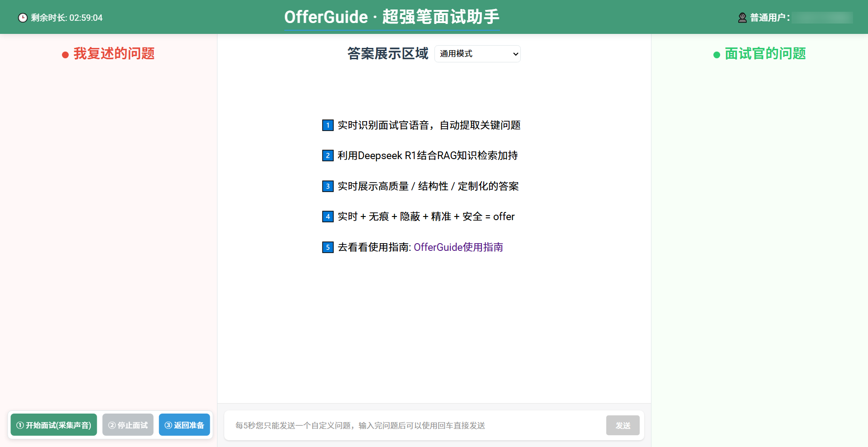This screenshot has height=447, width=868.
Task: Start interview with 开始面试(采集声音) button
Action: [54, 425]
